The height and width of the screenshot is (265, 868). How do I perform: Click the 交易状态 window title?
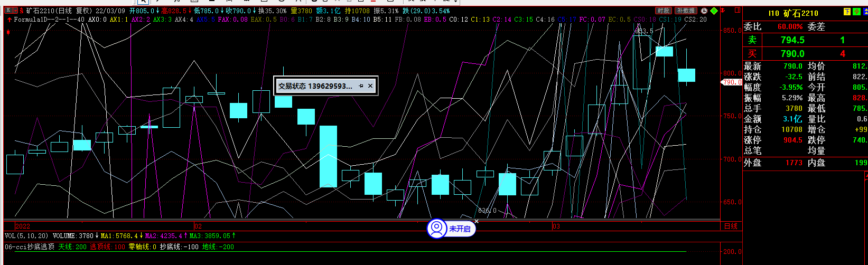[315, 86]
